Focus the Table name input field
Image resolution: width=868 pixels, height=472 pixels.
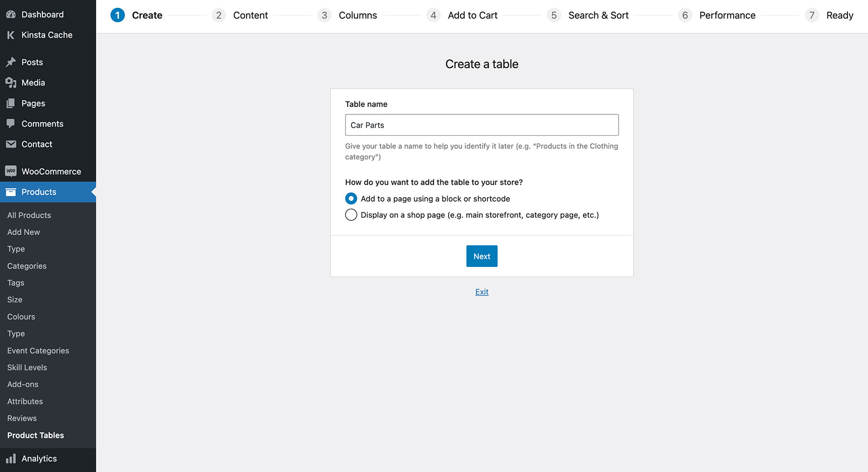482,125
